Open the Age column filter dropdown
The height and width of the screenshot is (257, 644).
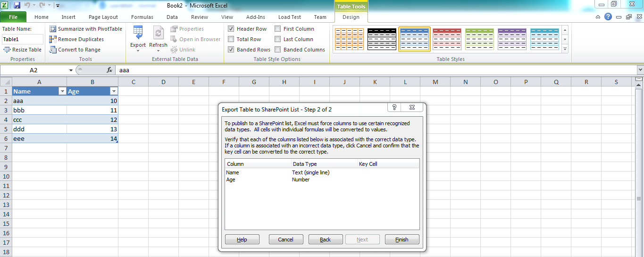click(x=113, y=92)
